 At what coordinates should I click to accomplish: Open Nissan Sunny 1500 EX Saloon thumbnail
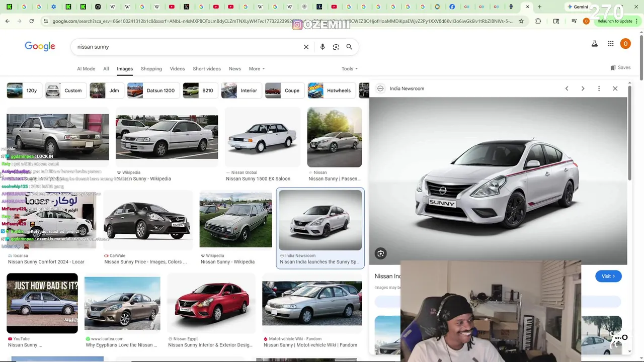pyautogui.click(x=262, y=137)
